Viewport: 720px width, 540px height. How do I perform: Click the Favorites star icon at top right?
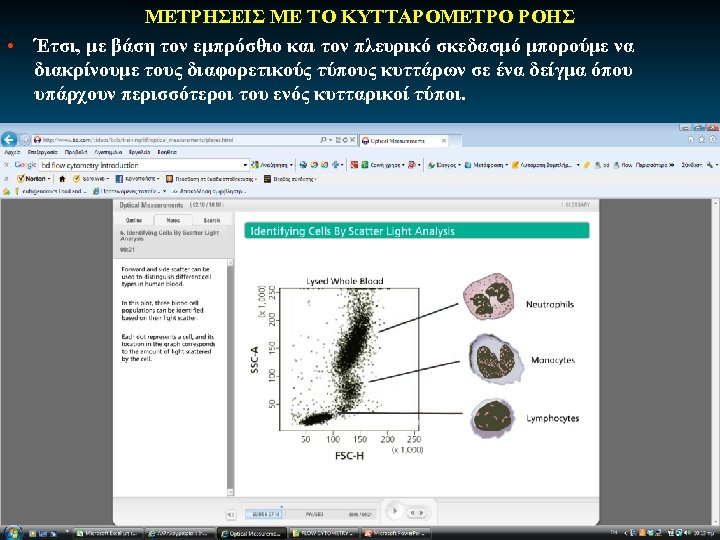point(702,140)
